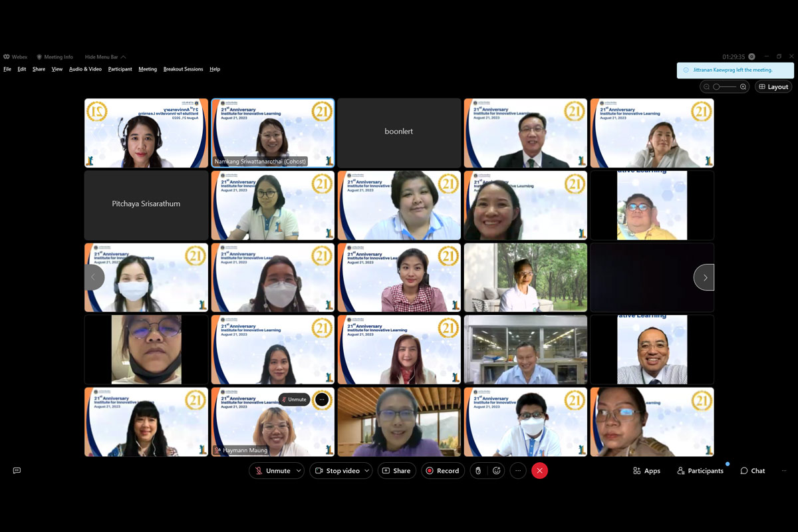Click the Layout button
798x532 pixels.
point(773,87)
